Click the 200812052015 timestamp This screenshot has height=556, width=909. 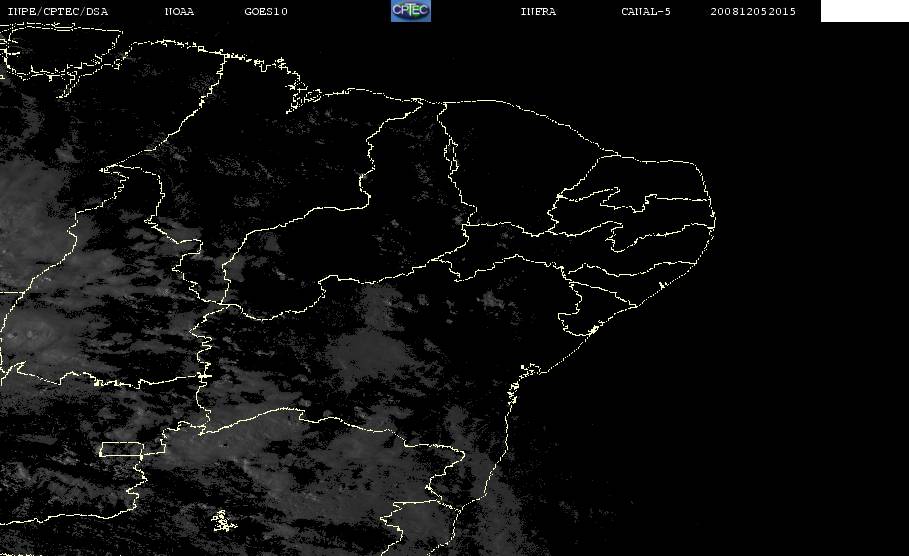pos(753,12)
